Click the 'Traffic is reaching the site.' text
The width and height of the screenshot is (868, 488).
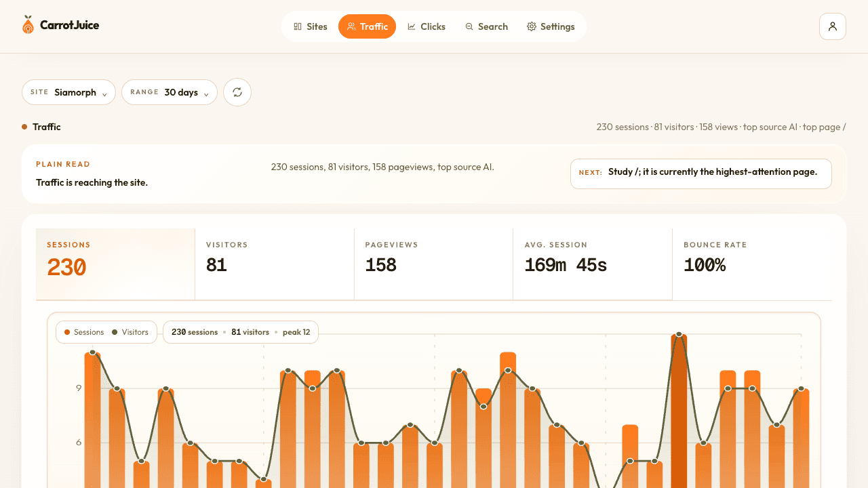(x=92, y=182)
